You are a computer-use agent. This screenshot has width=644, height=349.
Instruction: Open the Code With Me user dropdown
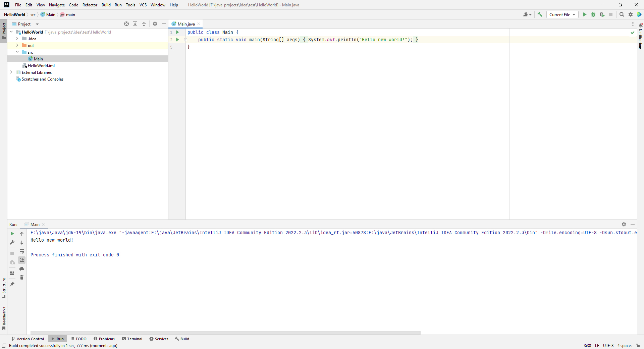(527, 14)
